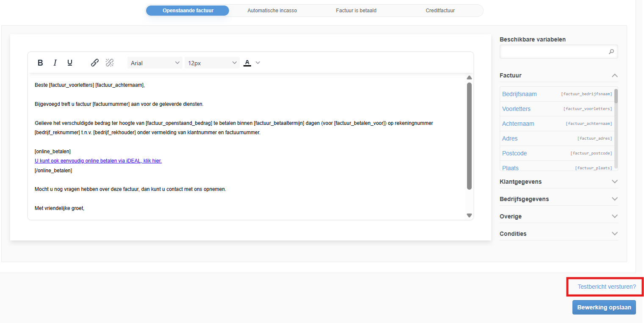Click the search magnifier in variables field
The width and height of the screenshot is (644, 323).
[611, 52]
